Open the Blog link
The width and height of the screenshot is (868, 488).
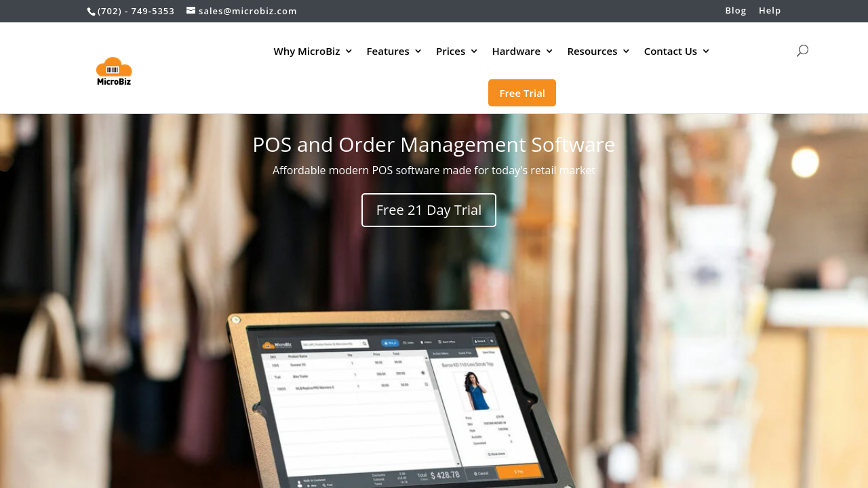pyautogui.click(x=736, y=10)
